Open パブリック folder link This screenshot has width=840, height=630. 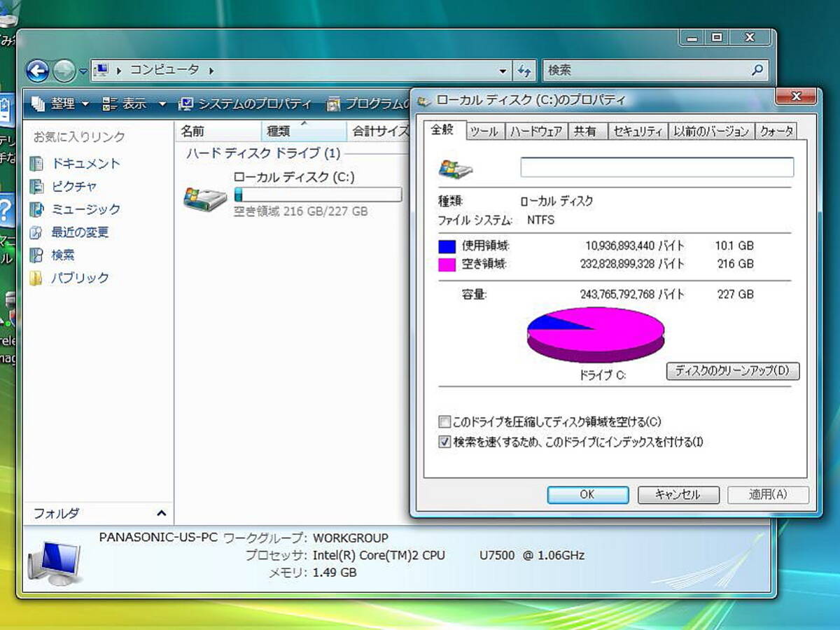coord(80,278)
